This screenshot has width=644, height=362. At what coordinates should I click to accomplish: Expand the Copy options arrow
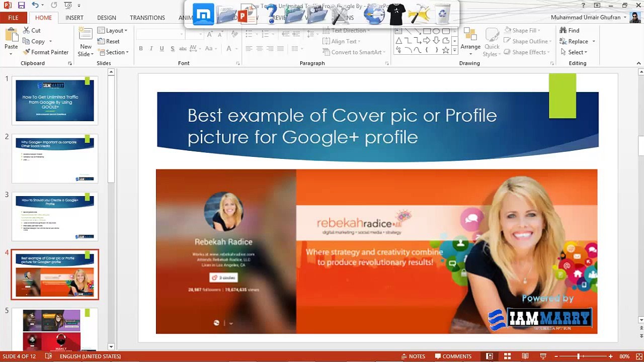click(x=50, y=42)
